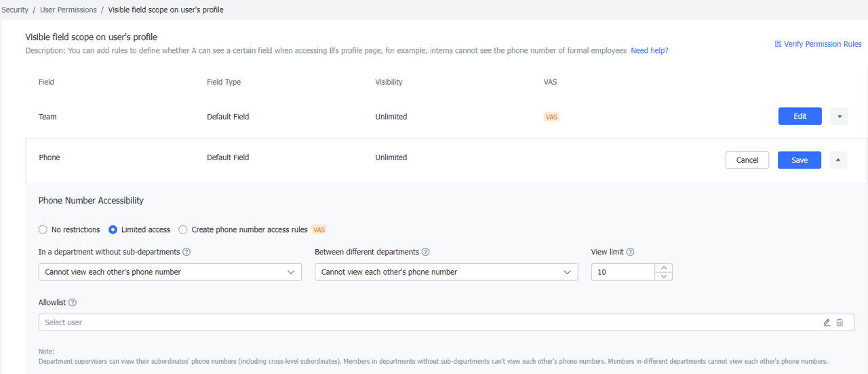Increase View limit with the up stepper
This screenshot has width=868, height=374.
point(665,267)
